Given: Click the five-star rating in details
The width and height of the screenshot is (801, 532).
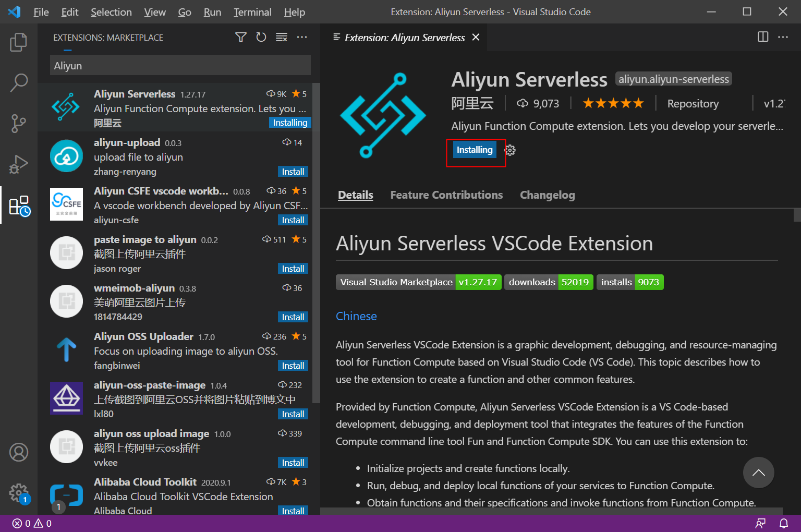Looking at the screenshot, I should point(613,103).
